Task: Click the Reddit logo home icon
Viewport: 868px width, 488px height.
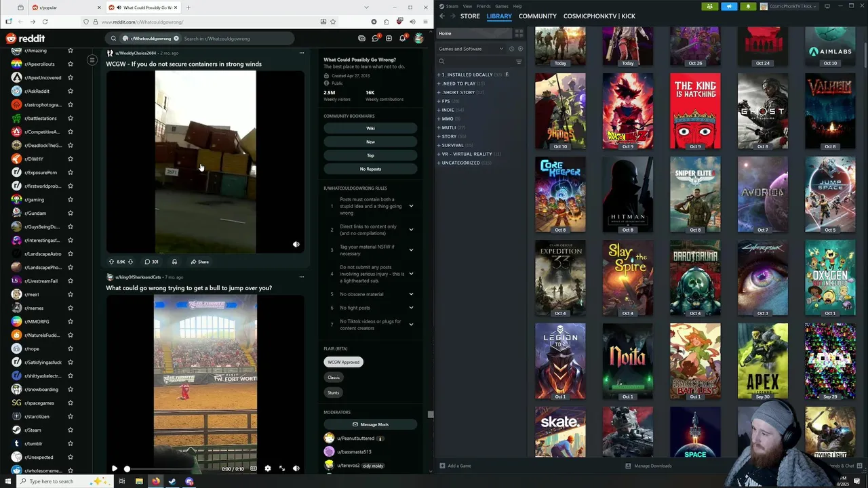Action: coord(25,39)
